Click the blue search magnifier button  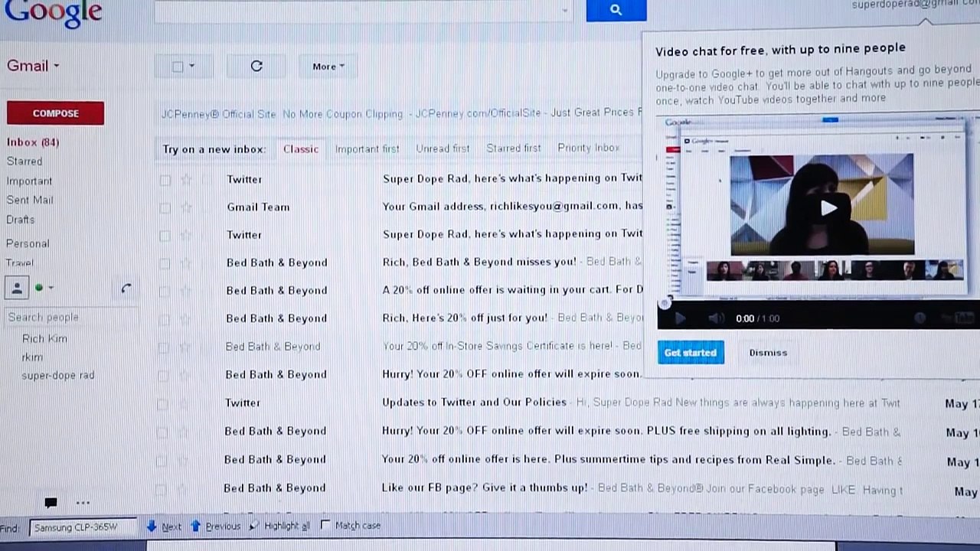(616, 10)
